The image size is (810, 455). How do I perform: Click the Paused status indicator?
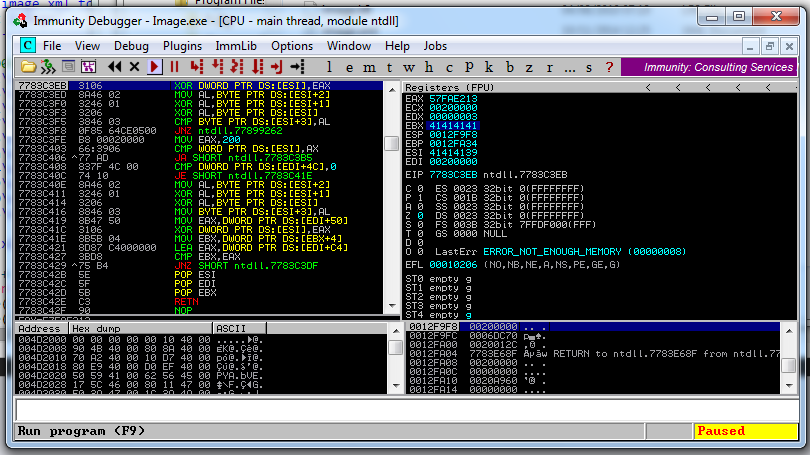[x=744, y=431]
